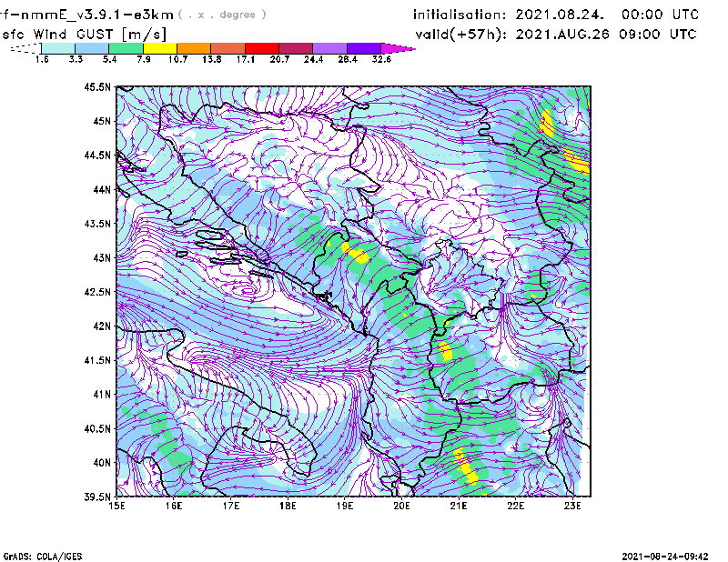Click the legend value 24.4

(x=313, y=59)
